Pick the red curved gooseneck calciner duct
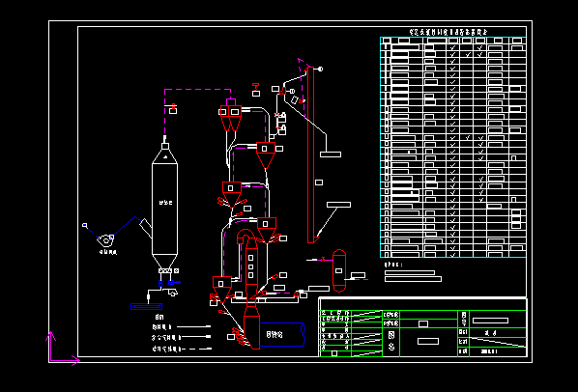Screen dimensions: 578x392 [246, 238]
